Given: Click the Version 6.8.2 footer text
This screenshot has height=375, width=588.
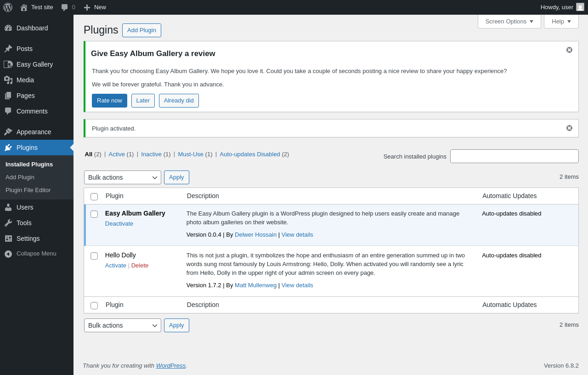Looking at the screenshot, I should click(x=561, y=365).
